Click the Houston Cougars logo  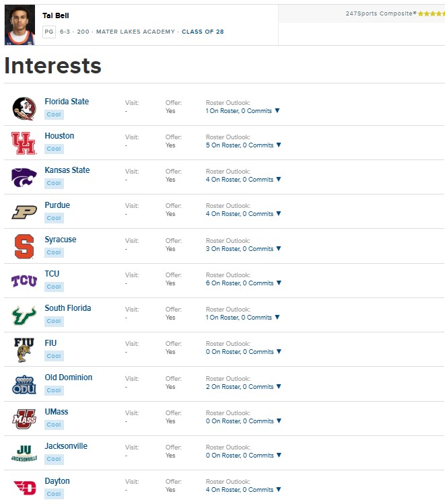tap(24, 143)
